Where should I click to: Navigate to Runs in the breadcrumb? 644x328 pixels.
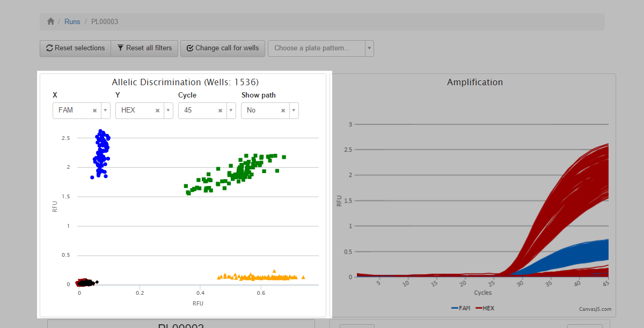72,21
